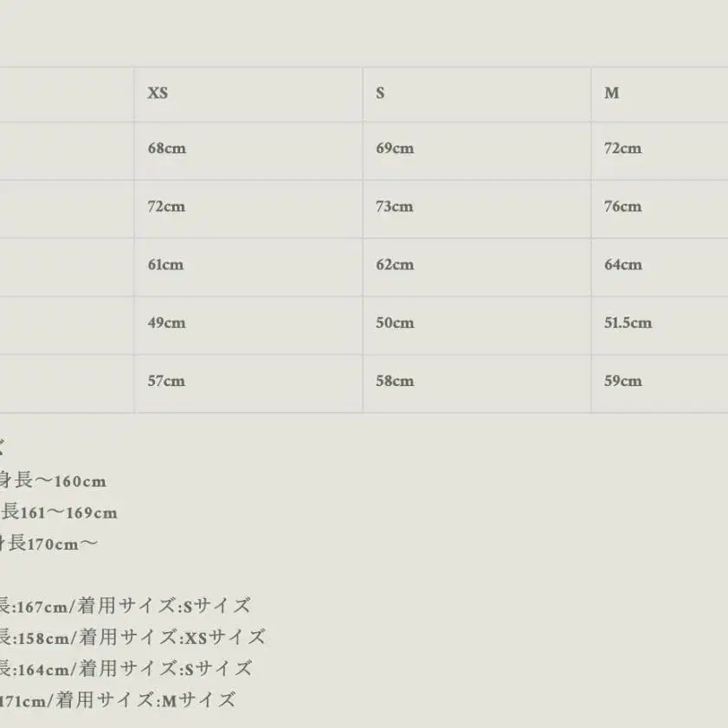Click the 58cm table cell

pos(395,382)
